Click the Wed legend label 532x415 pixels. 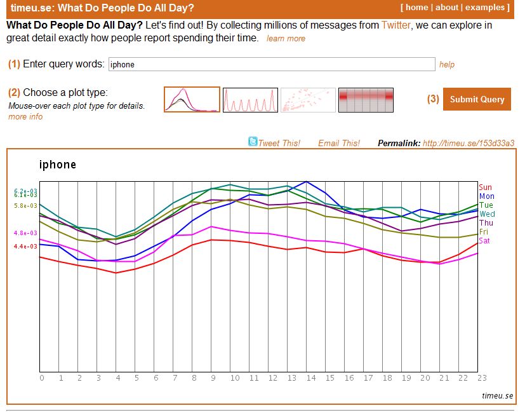[x=487, y=214]
